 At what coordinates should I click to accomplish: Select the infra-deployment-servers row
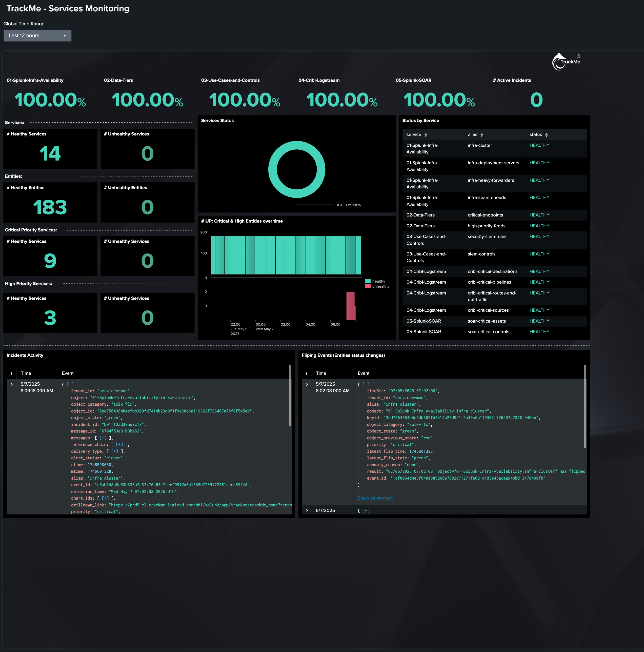click(x=495, y=166)
